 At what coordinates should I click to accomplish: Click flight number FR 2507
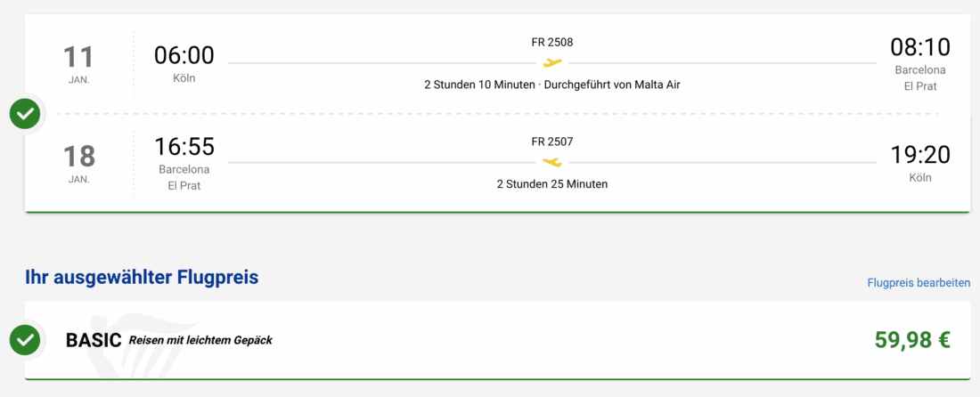pyautogui.click(x=552, y=142)
